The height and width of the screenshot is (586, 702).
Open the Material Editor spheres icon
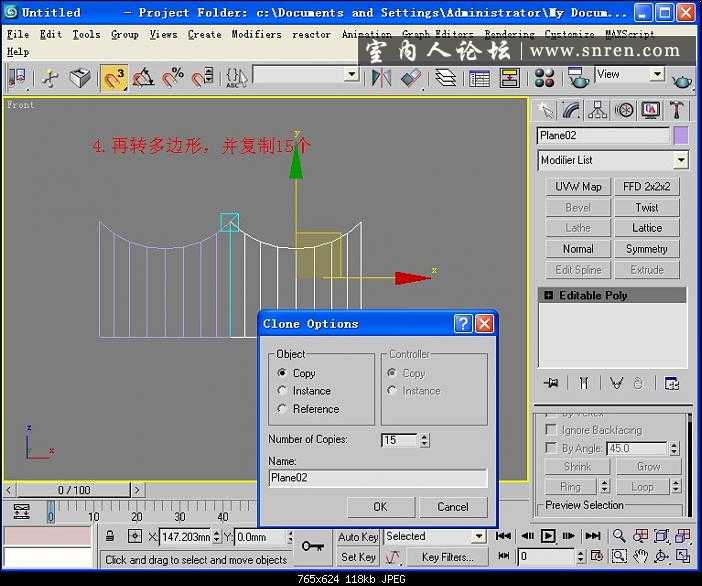click(x=544, y=78)
